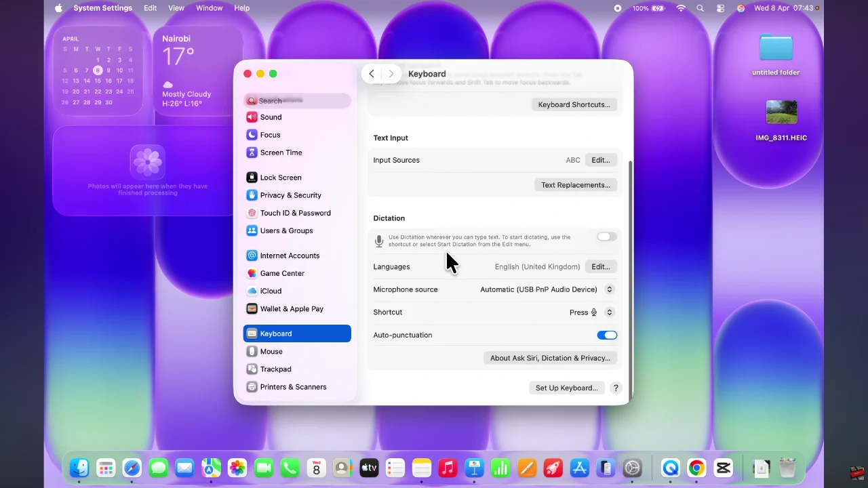Open Lock Screen settings
Image resolution: width=868 pixels, height=488 pixels.
point(280,177)
